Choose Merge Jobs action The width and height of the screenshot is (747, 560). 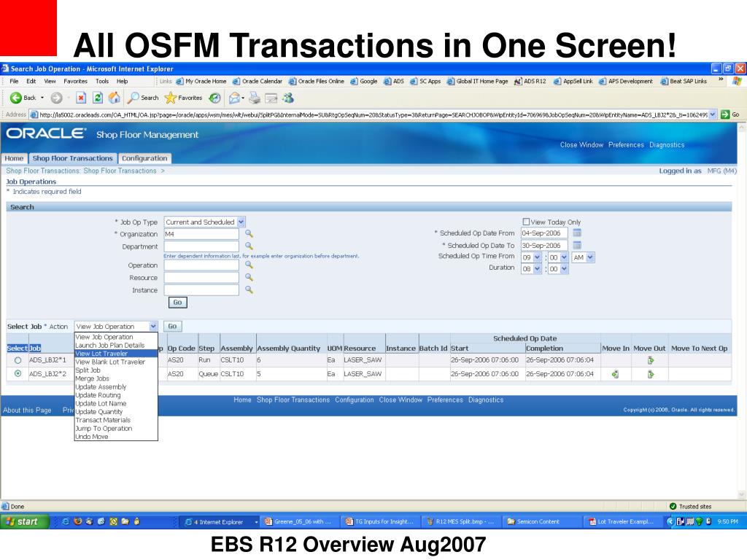pos(116,378)
